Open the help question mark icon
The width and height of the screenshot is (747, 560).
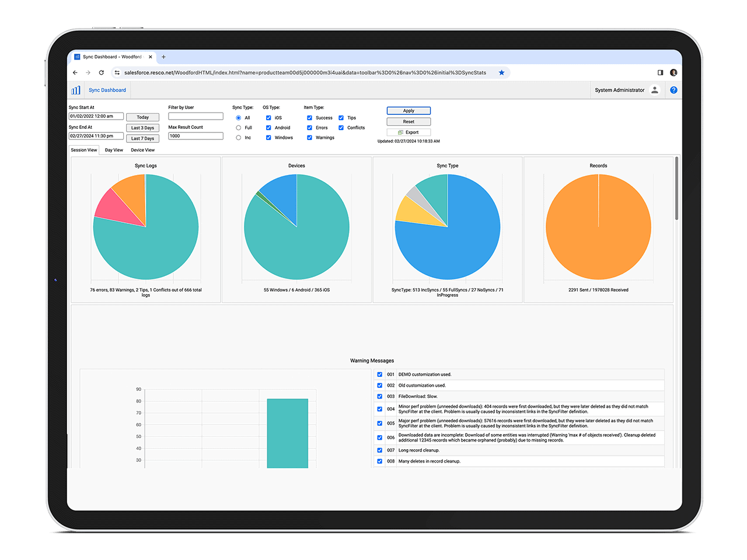click(x=673, y=90)
